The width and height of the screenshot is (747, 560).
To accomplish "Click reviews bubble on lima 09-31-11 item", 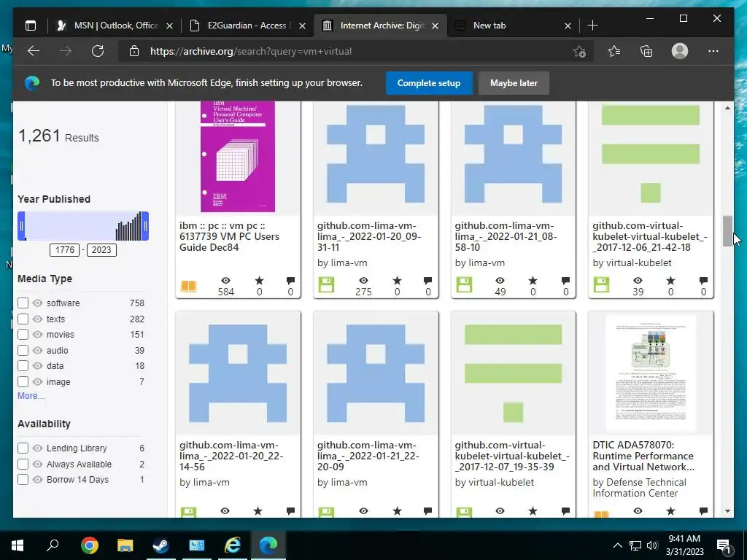I will click(x=427, y=281).
